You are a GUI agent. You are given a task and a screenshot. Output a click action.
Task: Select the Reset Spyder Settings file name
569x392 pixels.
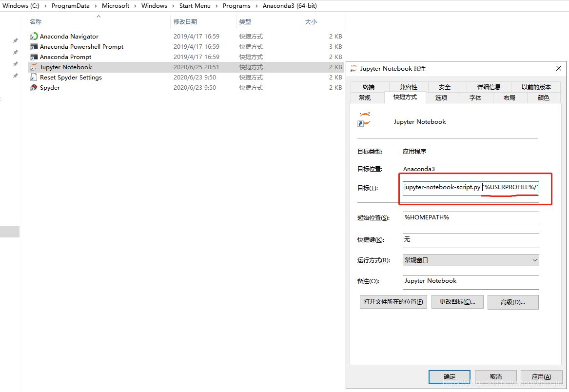pyautogui.click(x=71, y=78)
